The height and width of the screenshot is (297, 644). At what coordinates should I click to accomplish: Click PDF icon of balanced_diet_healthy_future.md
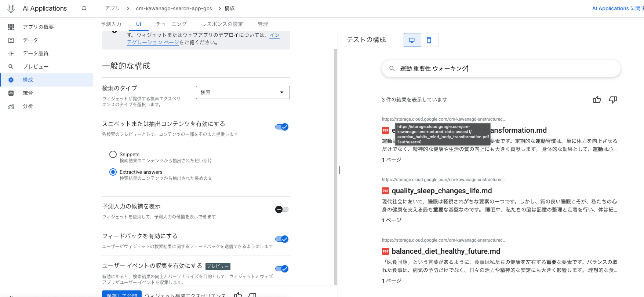385,251
